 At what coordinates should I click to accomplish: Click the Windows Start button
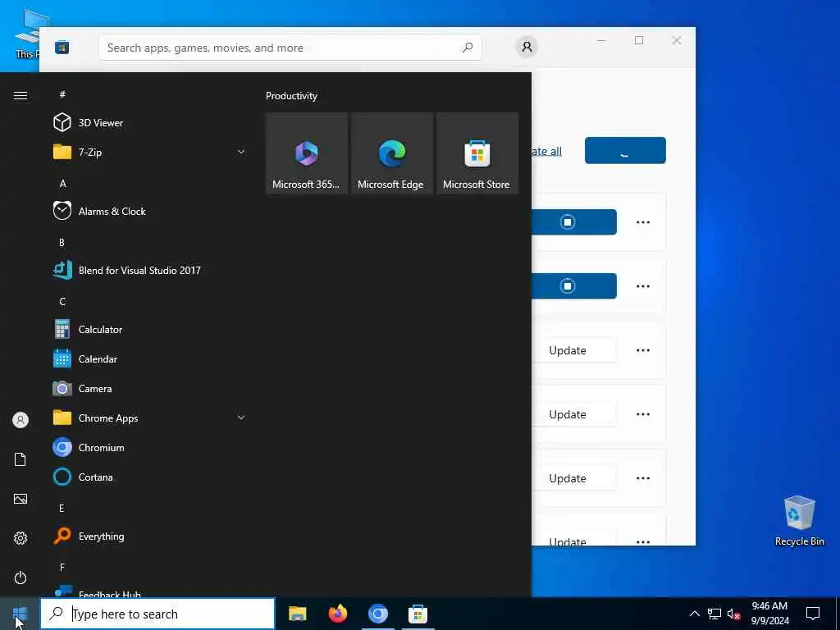point(20,614)
